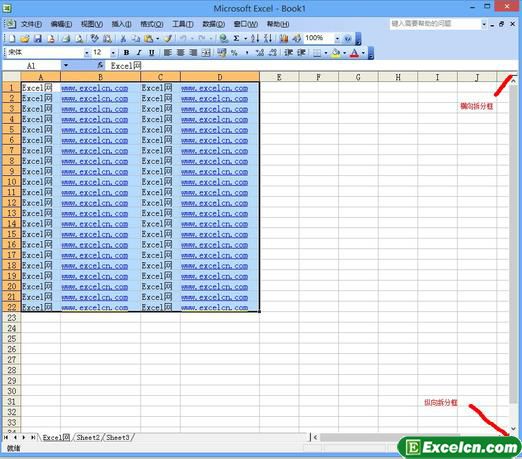The height and width of the screenshot is (459, 522).
Task: Click the Copy icon in the toolbar
Action: point(135,39)
